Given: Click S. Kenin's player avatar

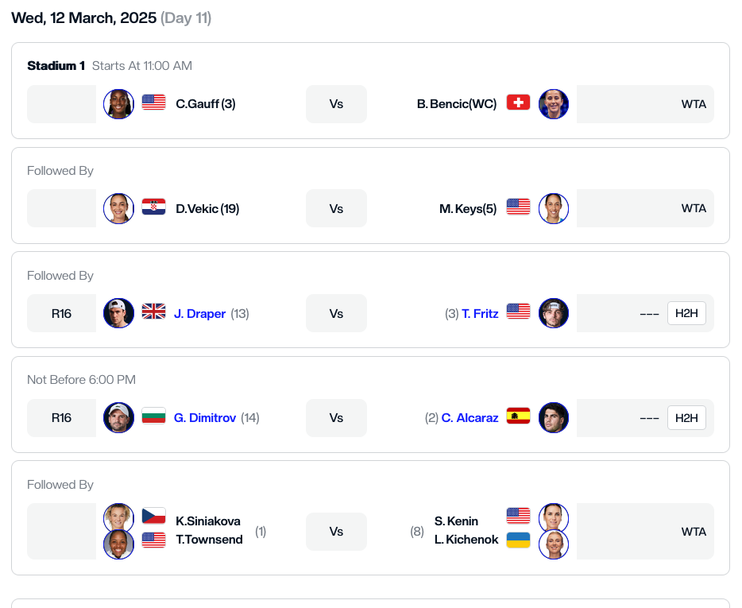Looking at the screenshot, I should [x=554, y=517].
